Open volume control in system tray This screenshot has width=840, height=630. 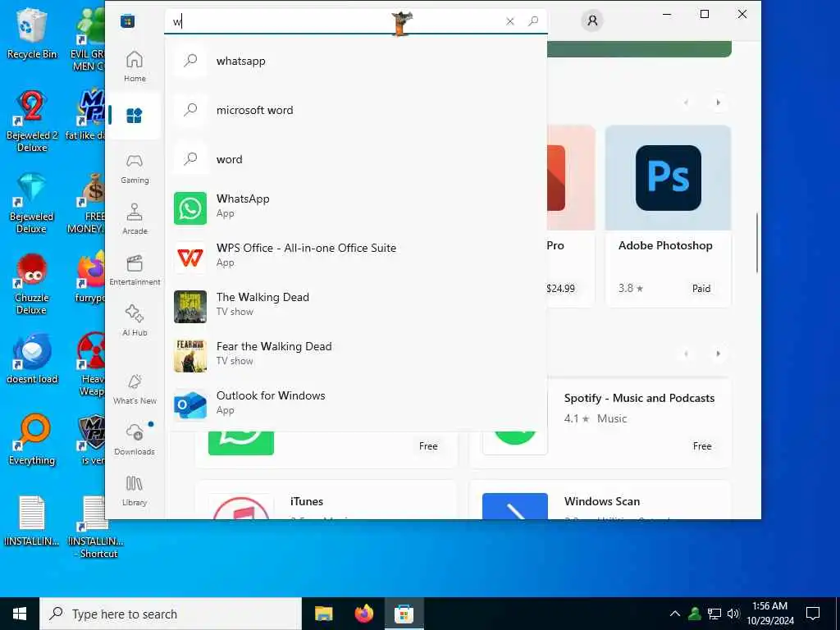point(733,614)
